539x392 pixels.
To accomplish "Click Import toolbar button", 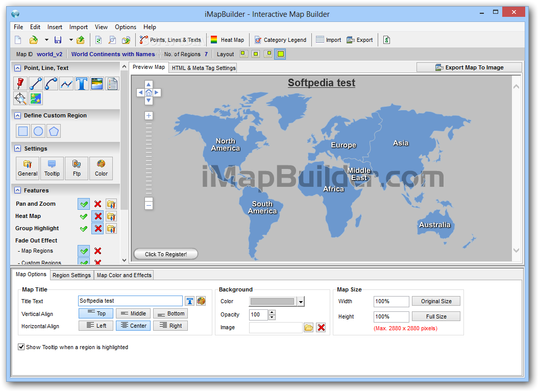I will click(328, 40).
